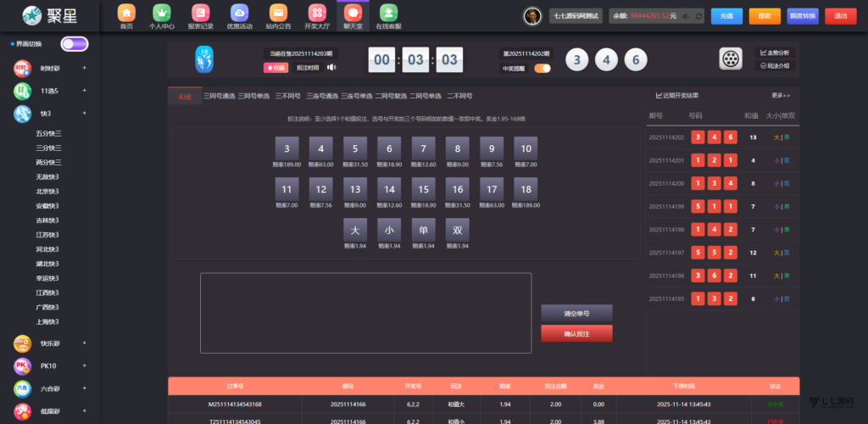868x424 pixels.
Task: Open 江苏快3 game
Action: (x=47, y=235)
